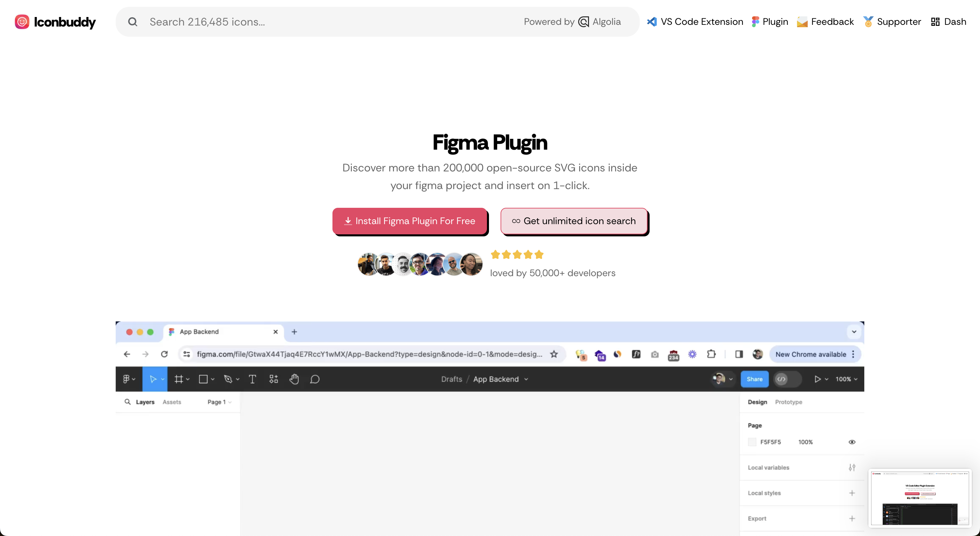
Task: Switch to the Assets tab
Action: 171,402
